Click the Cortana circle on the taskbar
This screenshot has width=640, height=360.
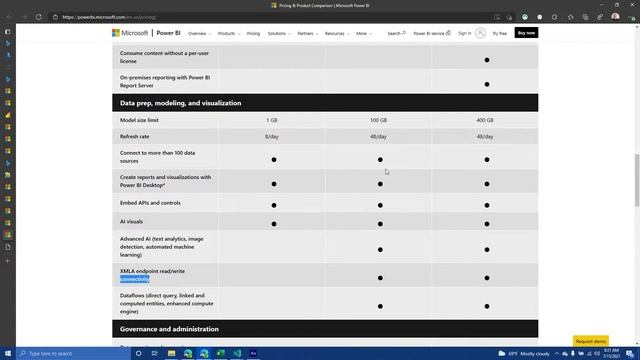138,353
